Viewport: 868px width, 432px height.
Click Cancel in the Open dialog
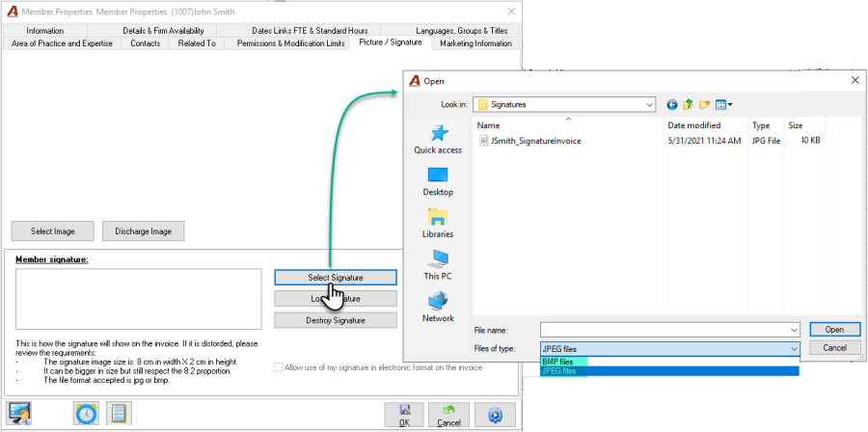(x=835, y=347)
